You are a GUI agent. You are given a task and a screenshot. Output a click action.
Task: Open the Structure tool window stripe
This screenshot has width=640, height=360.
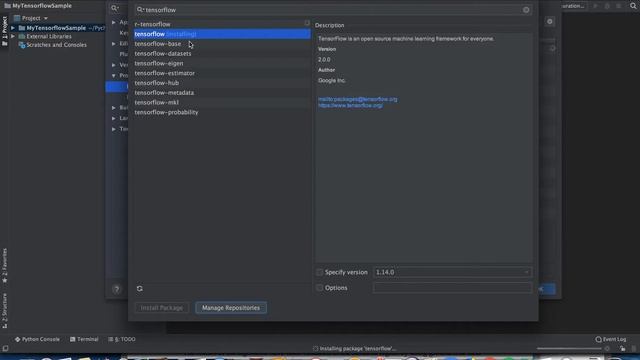click(x=4, y=310)
